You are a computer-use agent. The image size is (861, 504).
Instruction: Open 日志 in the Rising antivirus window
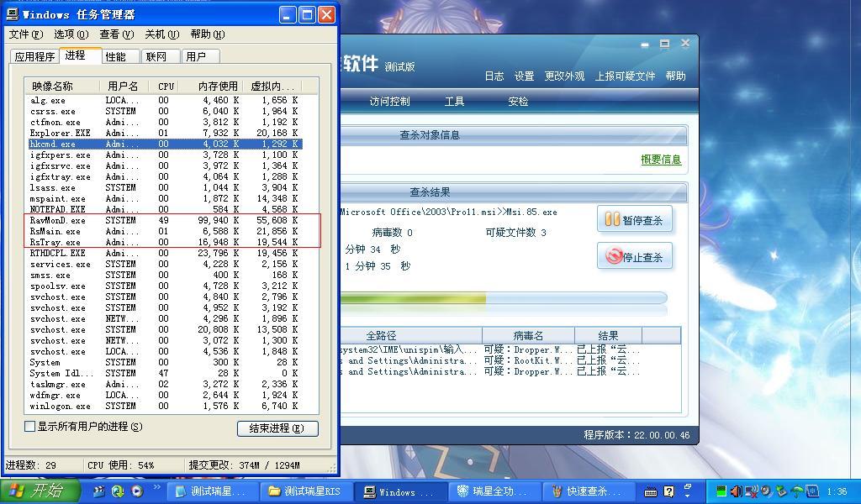tap(494, 76)
